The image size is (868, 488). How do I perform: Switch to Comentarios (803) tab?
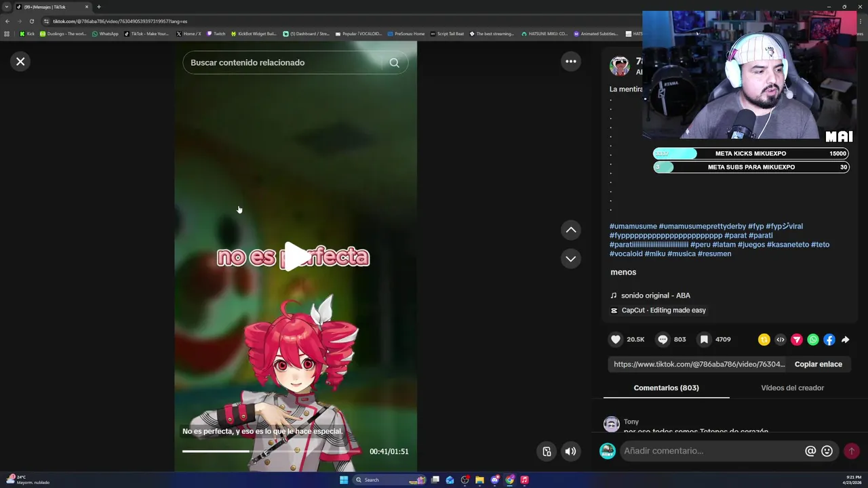666,388
